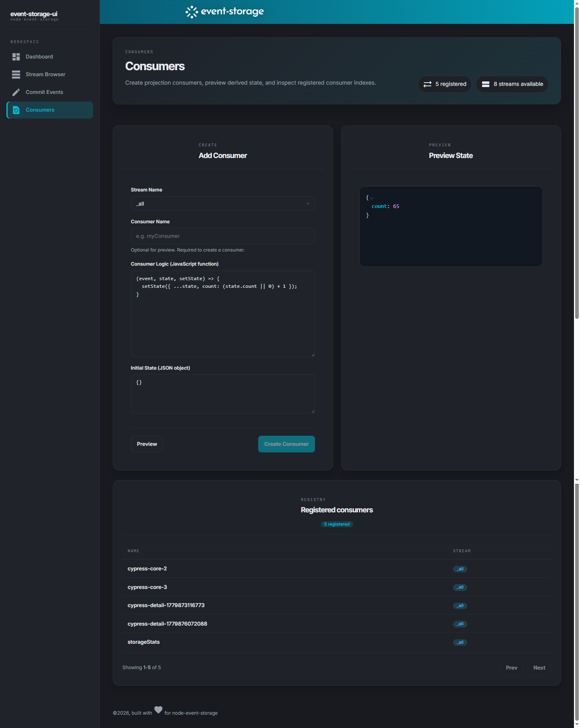Click the 5 registered header chip
Image resolution: width=580 pixels, height=728 pixels.
[445, 84]
